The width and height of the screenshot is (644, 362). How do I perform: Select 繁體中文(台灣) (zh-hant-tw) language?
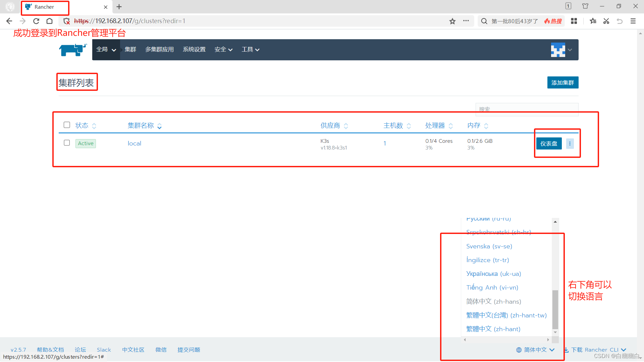pyautogui.click(x=506, y=315)
